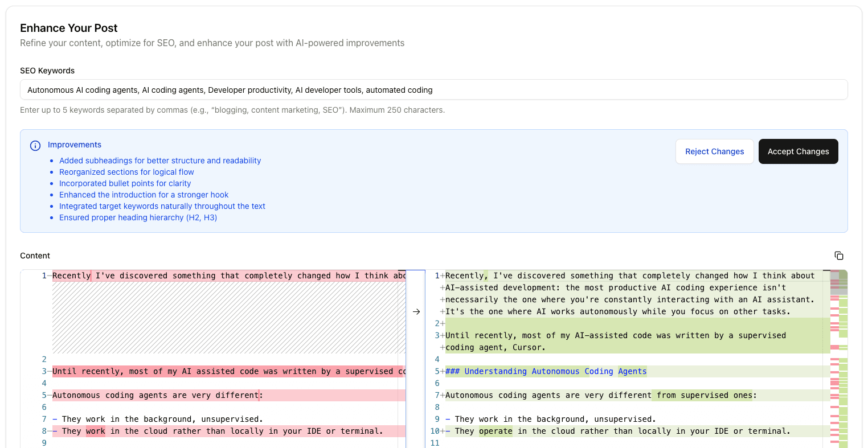868x448 pixels.
Task: Click modified line 'It's the one where AI works autonomously'
Action: [x=618, y=311]
